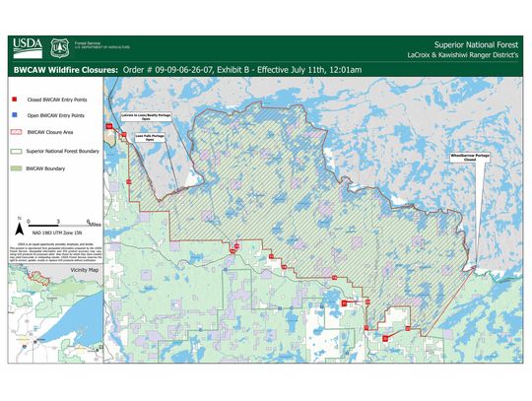Click the red hatched closure area legend symbol

tap(17, 132)
